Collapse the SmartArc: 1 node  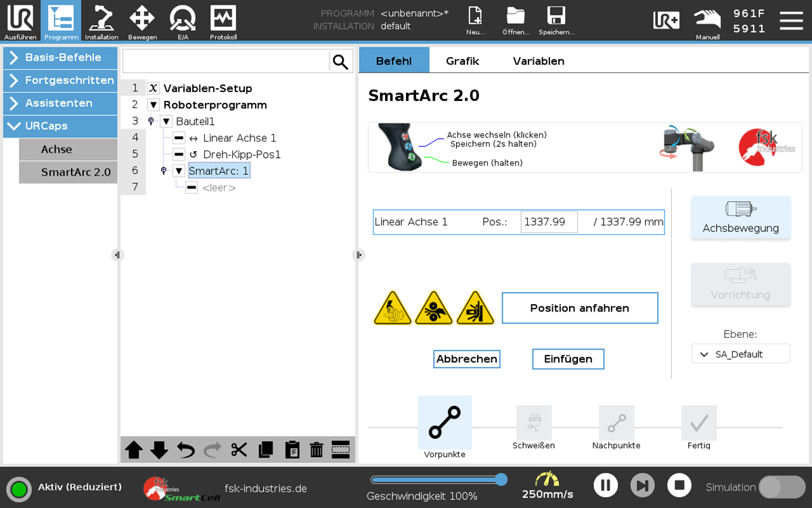click(x=179, y=171)
